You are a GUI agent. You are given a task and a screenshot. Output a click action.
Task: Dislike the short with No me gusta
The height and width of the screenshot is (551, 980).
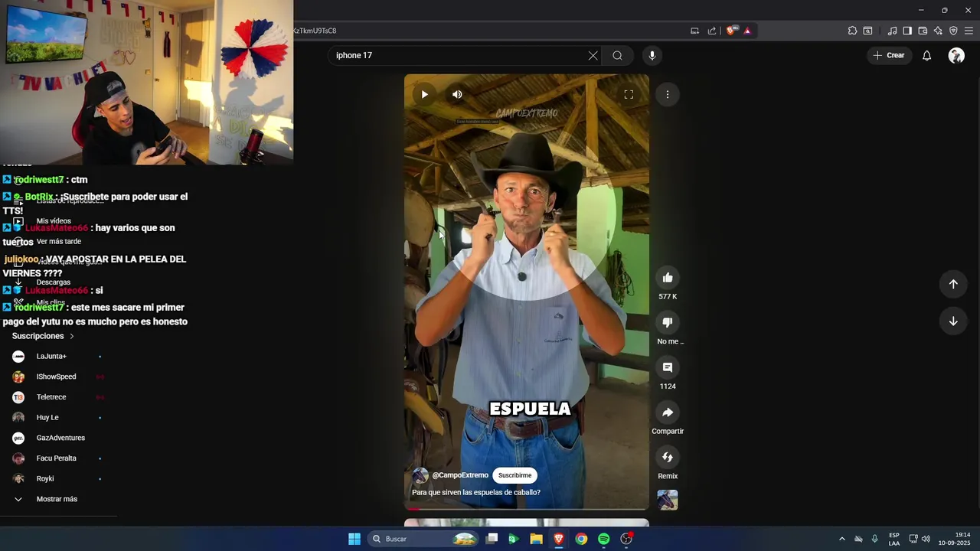[668, 322]
